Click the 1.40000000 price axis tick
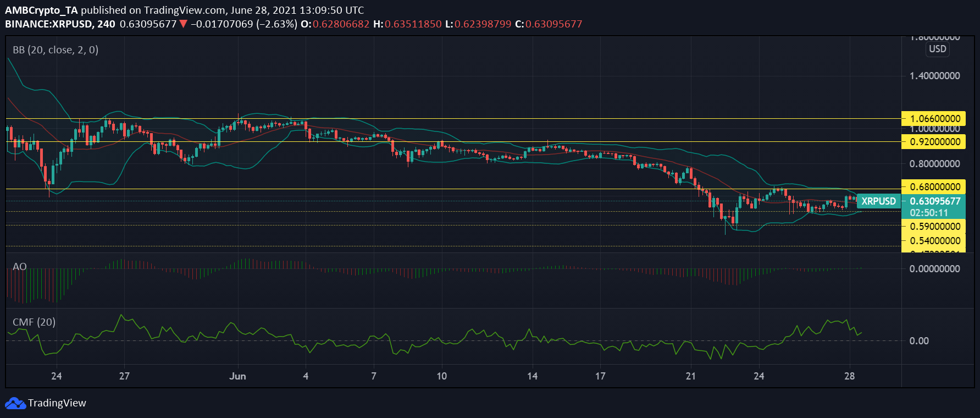 pyautogui.click(x=934, y=76)
